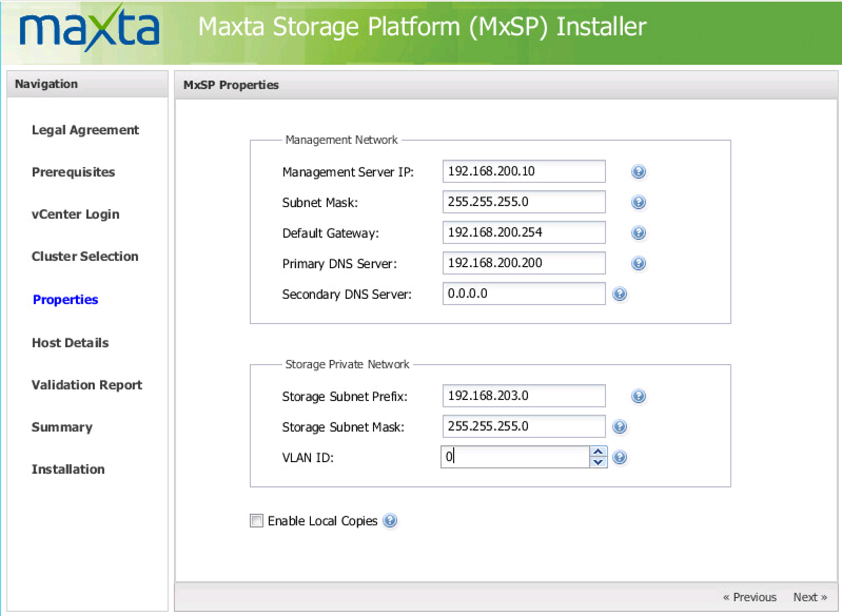Enable the Local Copies checkbox
This screenshot has height=616, width=842.
tap(257, 521)
